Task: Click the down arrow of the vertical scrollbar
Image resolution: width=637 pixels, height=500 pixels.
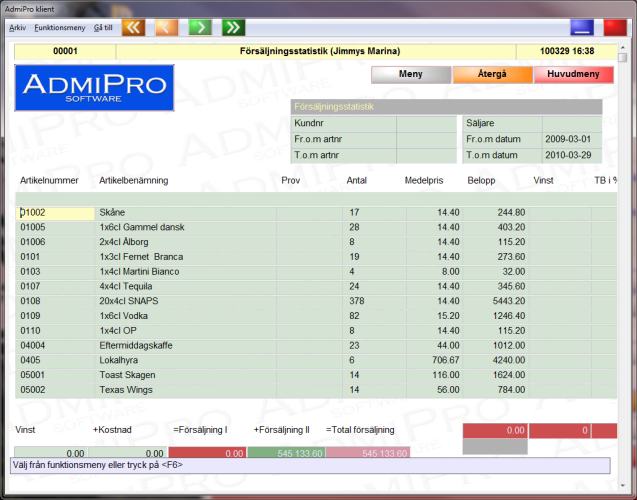Action: point(623,485)
